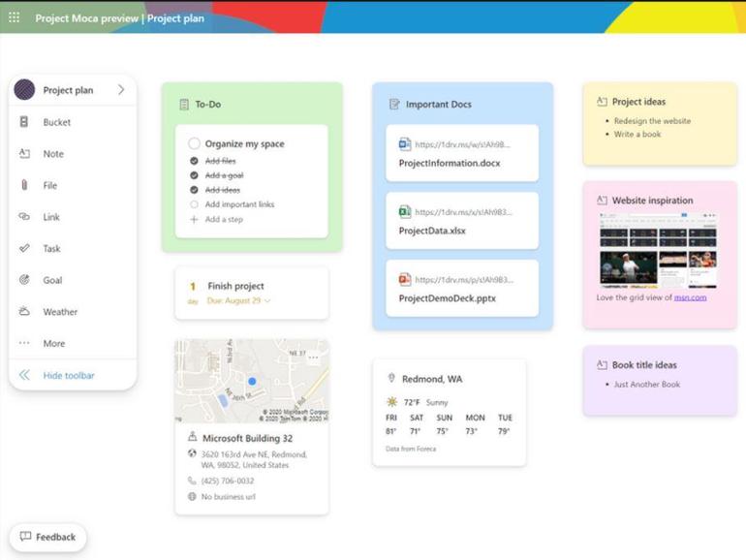Check the Add important links step

click(194, 204)
